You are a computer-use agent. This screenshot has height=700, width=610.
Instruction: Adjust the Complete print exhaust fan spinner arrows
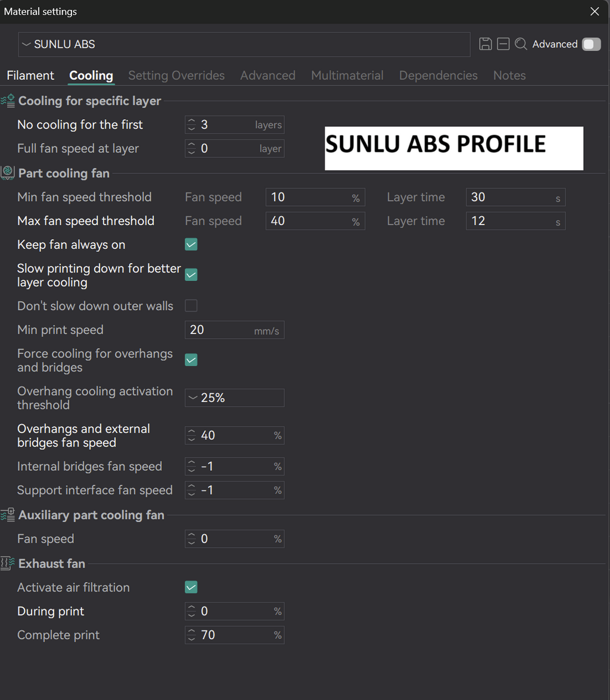(x=191, y=635)
